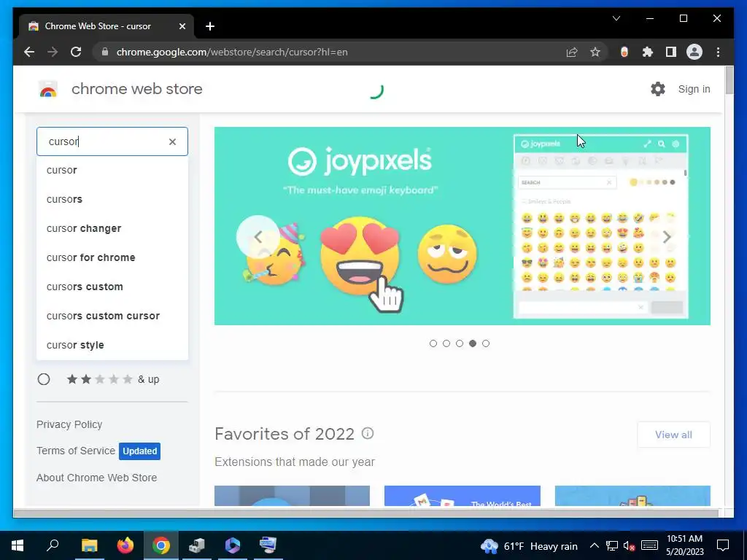Toggle the Chrome side panel

671,52
